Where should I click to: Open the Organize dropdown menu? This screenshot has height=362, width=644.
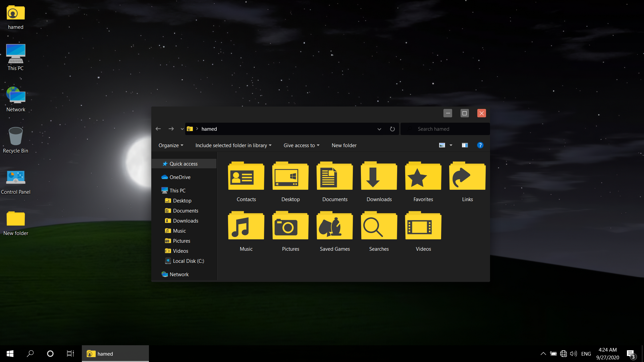(x=171, y=145)
